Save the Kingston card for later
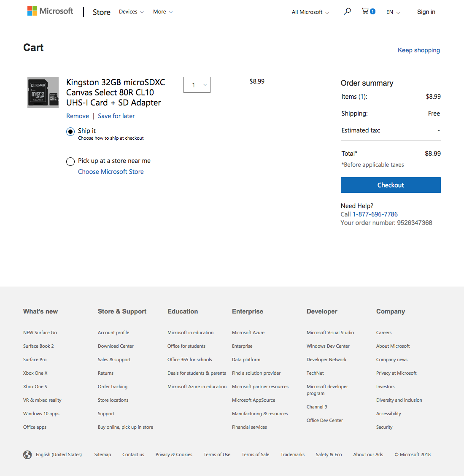This screenshot has height=476, width=464. coord(116,116)
